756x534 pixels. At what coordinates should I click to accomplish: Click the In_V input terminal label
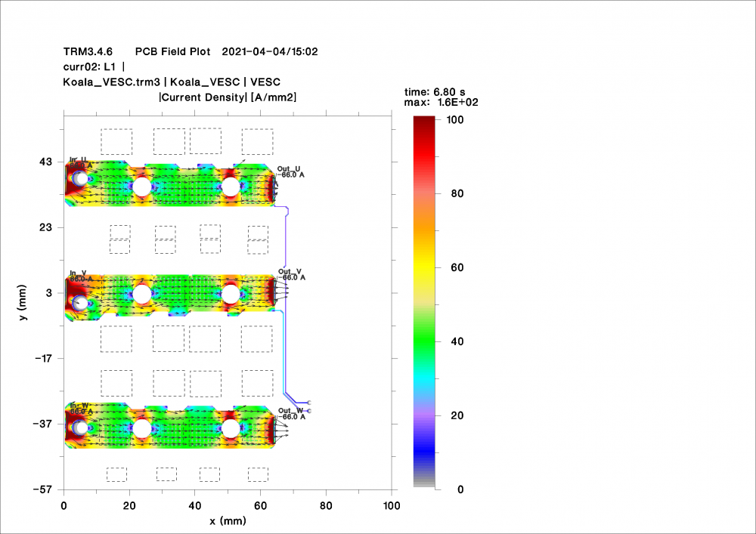coord(78,273)
